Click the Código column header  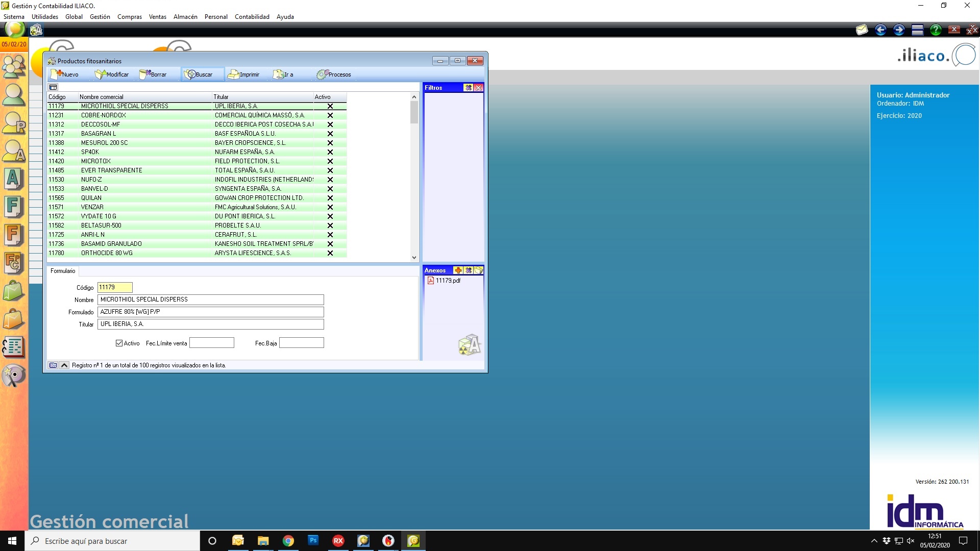coord(62,97)
